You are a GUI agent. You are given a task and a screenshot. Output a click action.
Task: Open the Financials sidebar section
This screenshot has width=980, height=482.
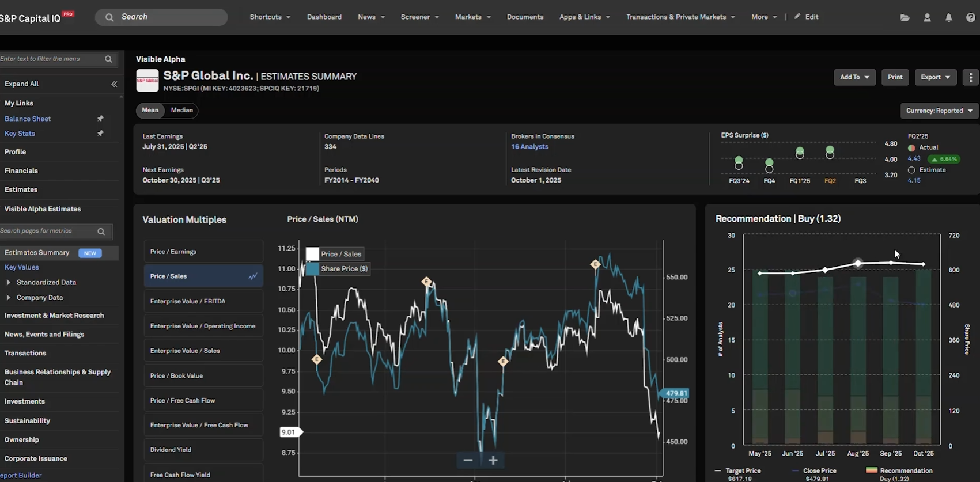(21, 171)
